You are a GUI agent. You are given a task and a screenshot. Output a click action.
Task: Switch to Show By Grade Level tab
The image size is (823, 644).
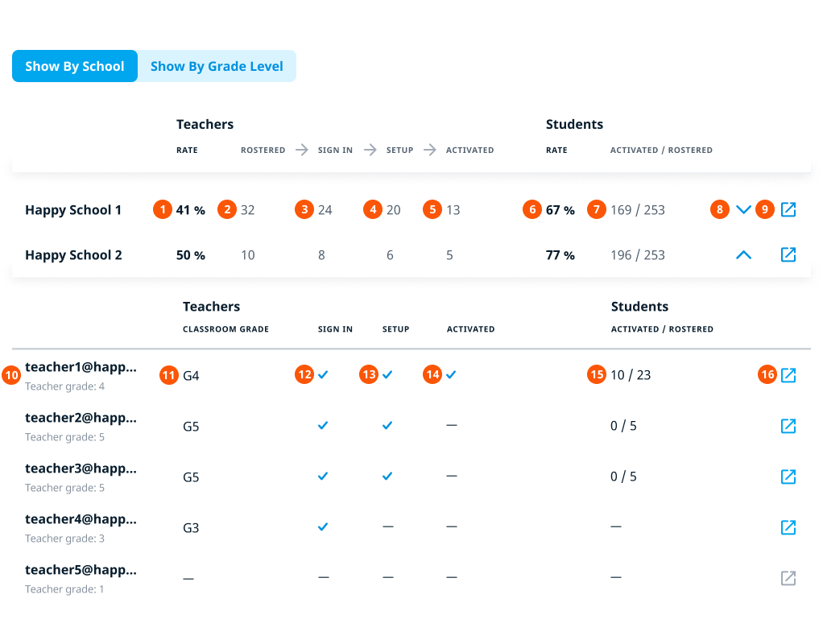217,66
